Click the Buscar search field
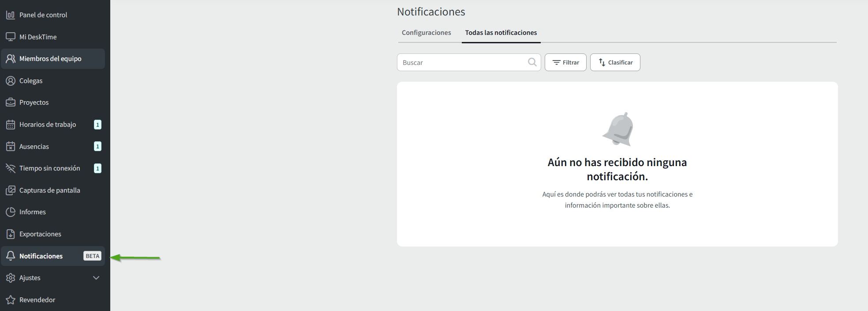 pos(463,62)
